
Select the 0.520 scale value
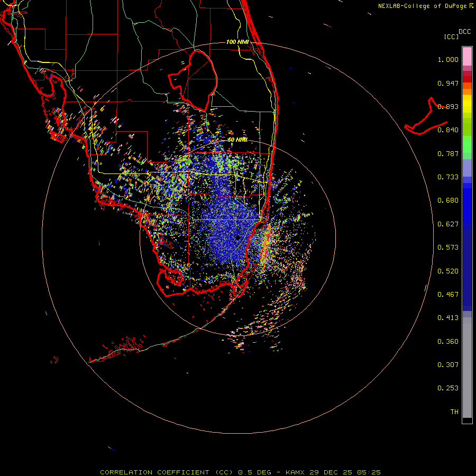[x=448, y=271]
